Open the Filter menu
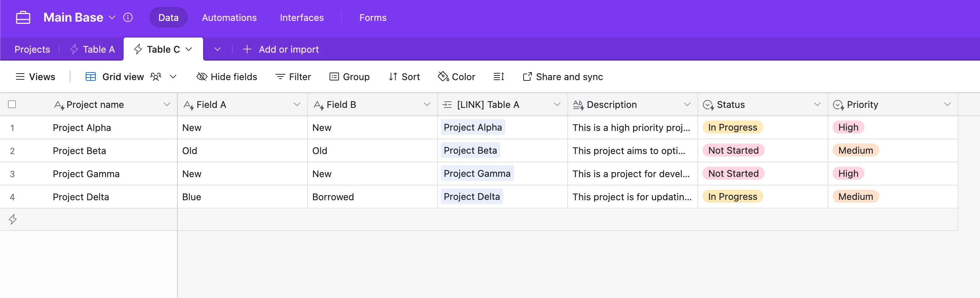The width and height of the screenshot is (980, 298). click(x=293, y=77)
